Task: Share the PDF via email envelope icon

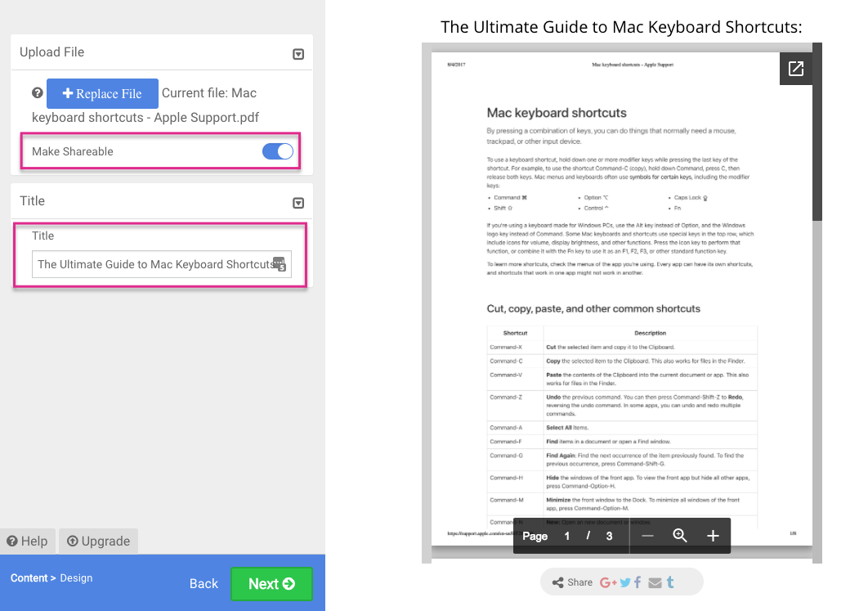Action: click(x=655, y=582)
